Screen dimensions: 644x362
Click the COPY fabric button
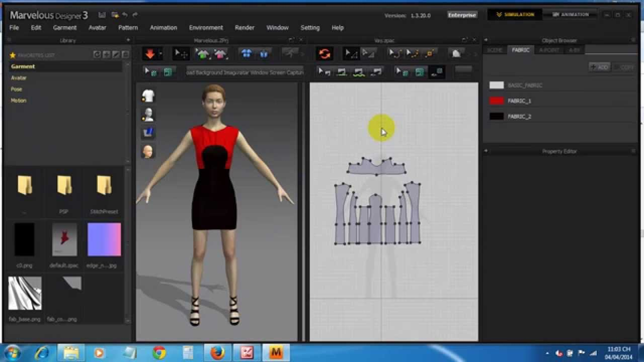click(x=624, y=67)
